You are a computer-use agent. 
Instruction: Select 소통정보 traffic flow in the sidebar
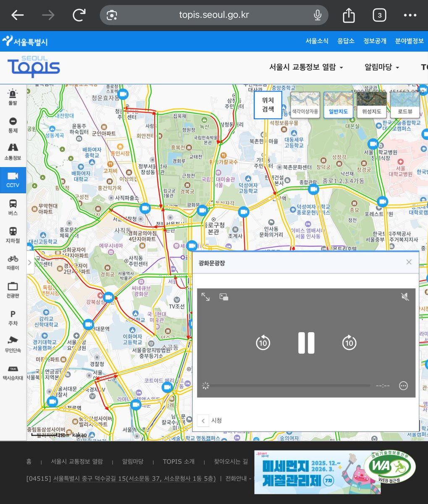coord(13,152)
